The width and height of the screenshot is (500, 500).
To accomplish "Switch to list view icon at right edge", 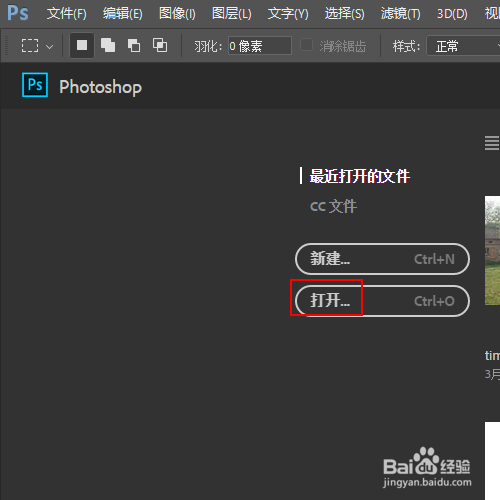I will point(492,143).
